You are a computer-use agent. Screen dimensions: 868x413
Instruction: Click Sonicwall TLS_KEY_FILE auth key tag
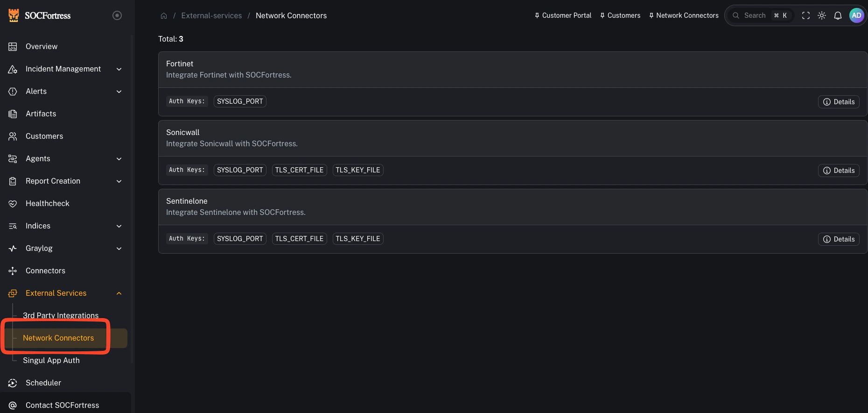358,170
